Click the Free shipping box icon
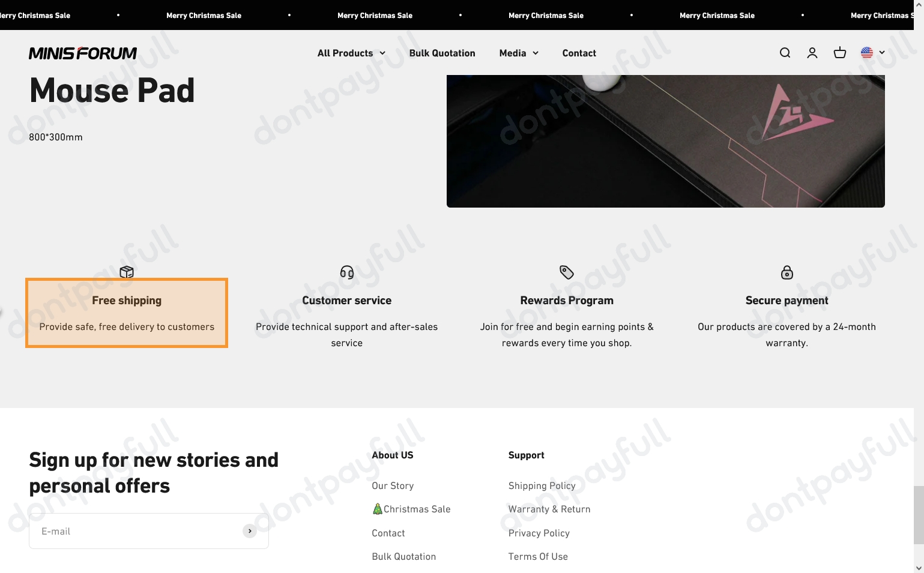The height and width of the screenshot is (573, 924). [x=127, y=272]
